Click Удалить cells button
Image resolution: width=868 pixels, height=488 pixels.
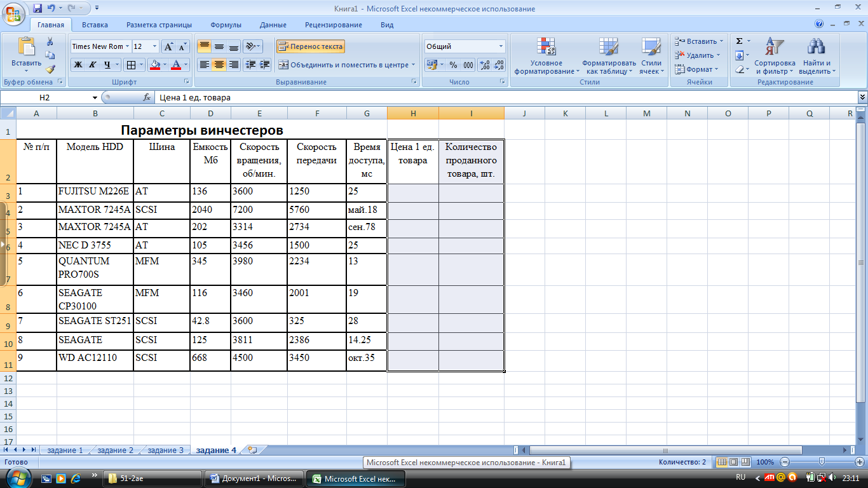pos(698,55)
